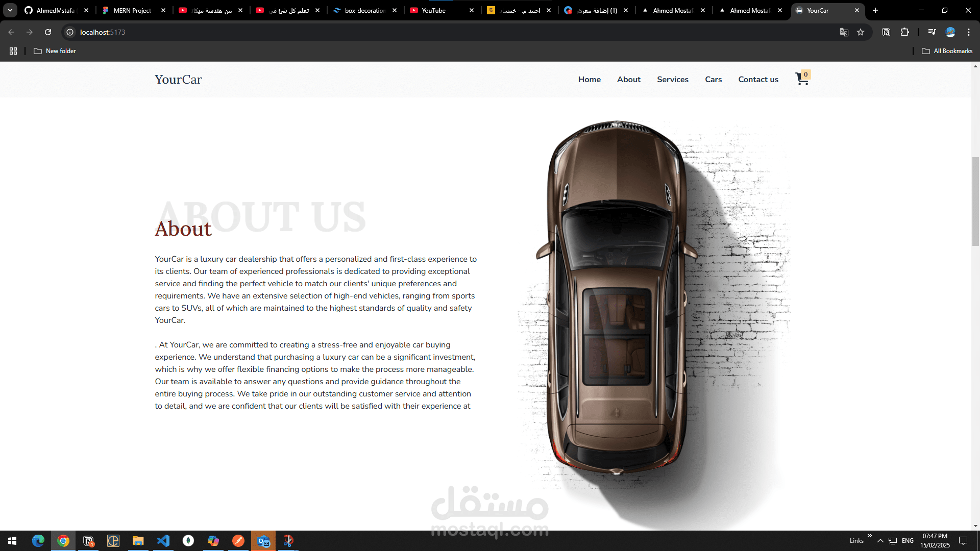This screenshot has width=980, height=551.
Task: Switch to the YouTube tab
Action: [434, 10]
